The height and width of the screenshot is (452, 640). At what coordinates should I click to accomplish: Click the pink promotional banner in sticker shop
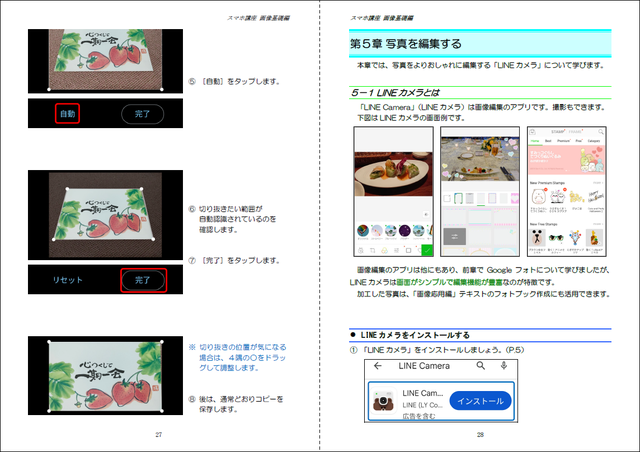566,160
